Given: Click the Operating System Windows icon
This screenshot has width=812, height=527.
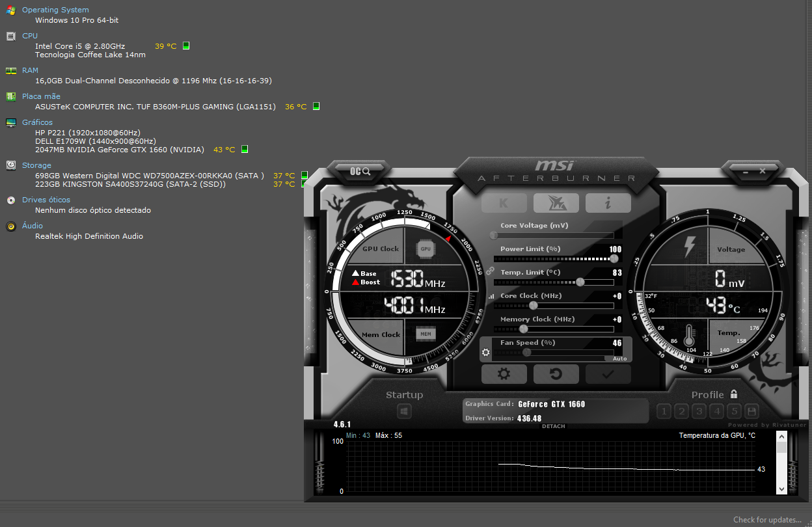Looking at the screenshot, I should click(x=11, y=10).
